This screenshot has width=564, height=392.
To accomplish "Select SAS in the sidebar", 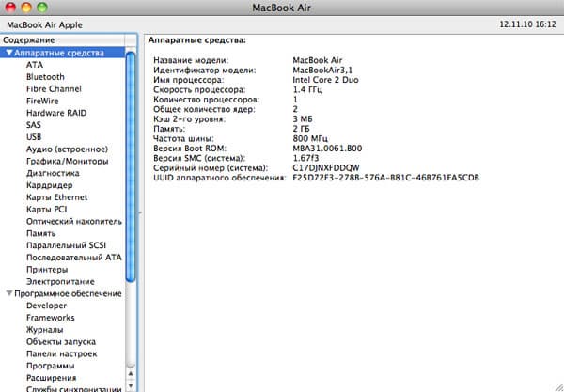I will [34, 125].
